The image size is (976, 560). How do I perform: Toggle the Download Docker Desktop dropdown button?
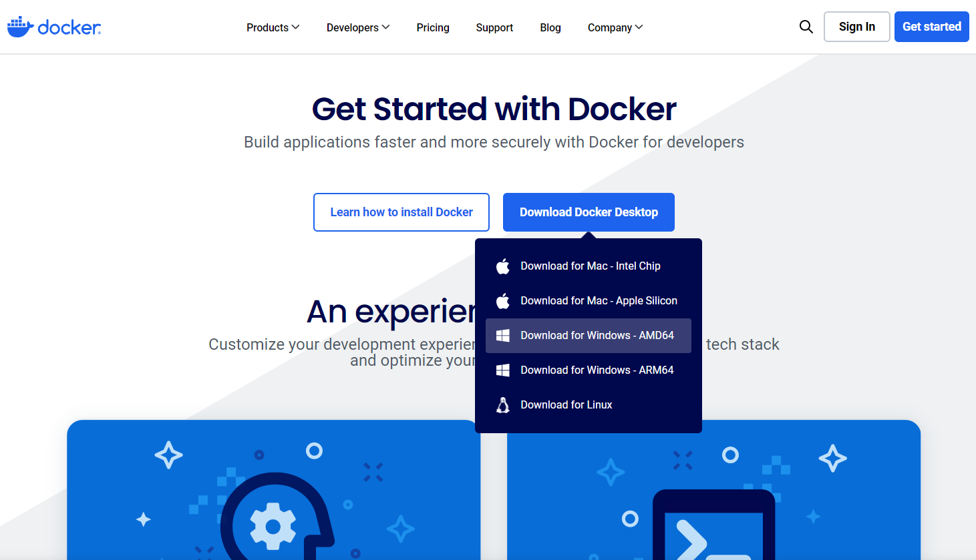[589, 212]
